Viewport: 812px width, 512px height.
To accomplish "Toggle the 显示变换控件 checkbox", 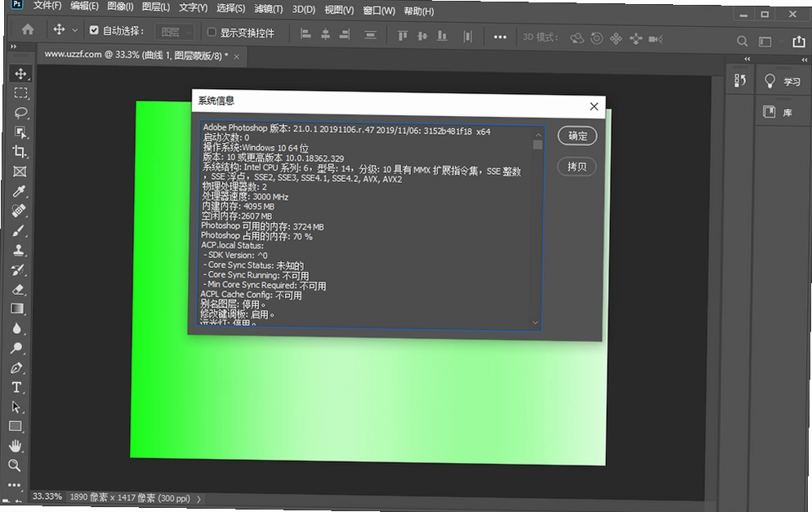I will [212, 32].
